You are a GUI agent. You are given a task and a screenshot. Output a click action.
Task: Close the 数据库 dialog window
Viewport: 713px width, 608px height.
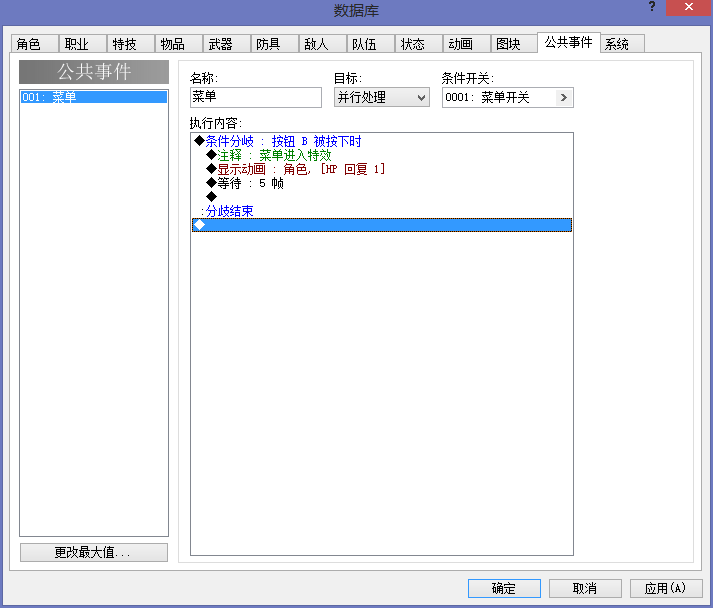click(688, 7)
